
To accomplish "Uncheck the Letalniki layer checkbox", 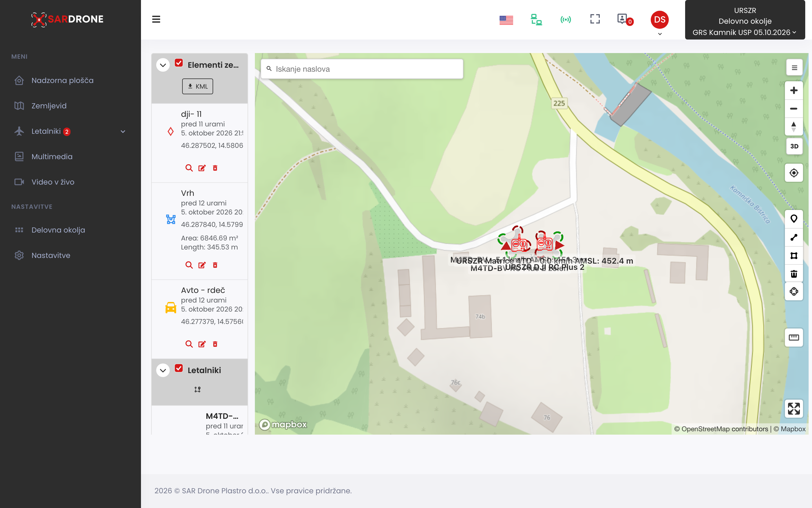I will tap(179, 368).
